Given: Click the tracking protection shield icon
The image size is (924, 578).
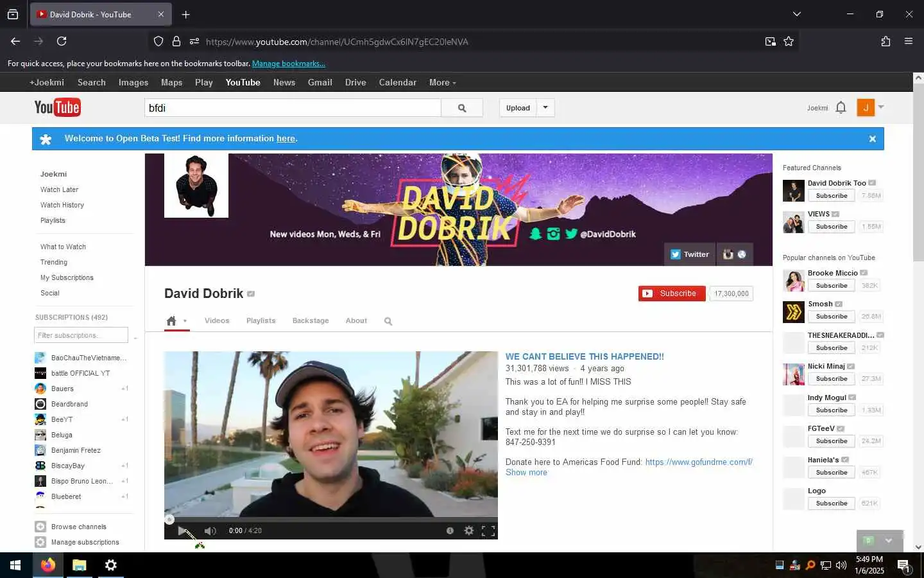Looking at the screenshot, I should point(158,41).
